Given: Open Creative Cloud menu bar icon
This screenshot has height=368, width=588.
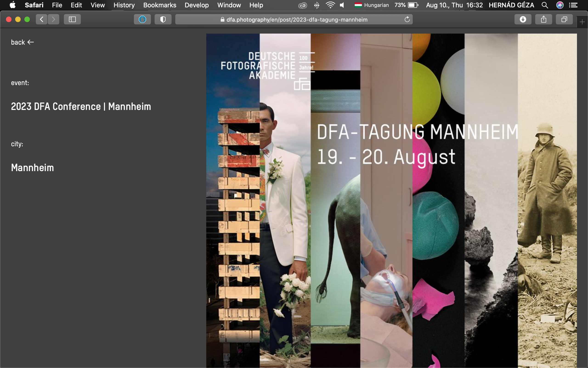Looking at the screenshot, I should coord(302,5).
